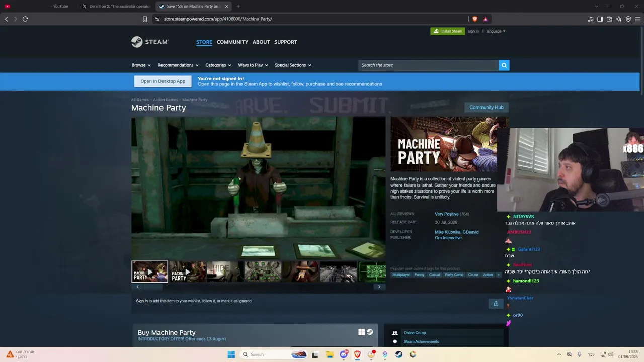The height and width of the screenshot is (362, 644).
Task: Click the Install Steam button
Action: pos(448,31)
